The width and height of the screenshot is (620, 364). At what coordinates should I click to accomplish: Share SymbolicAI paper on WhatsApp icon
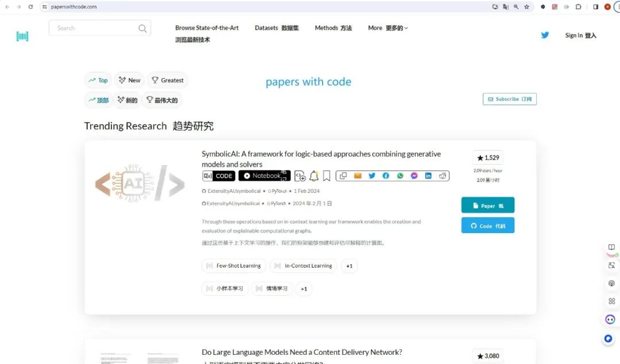tap(400, 176)
